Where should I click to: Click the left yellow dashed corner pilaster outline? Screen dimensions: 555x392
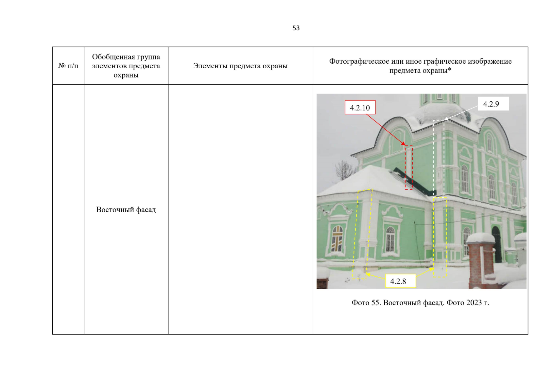tap(362, 234)
